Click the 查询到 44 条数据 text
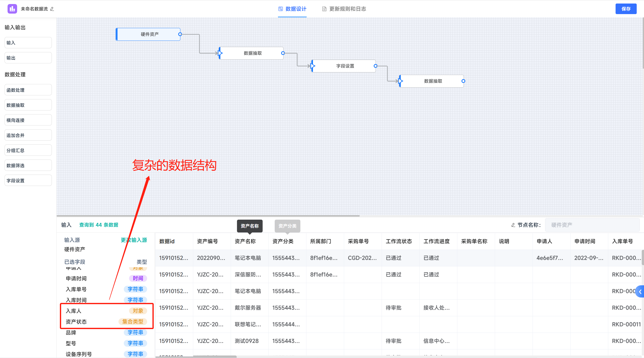 [x=99, y=225]
